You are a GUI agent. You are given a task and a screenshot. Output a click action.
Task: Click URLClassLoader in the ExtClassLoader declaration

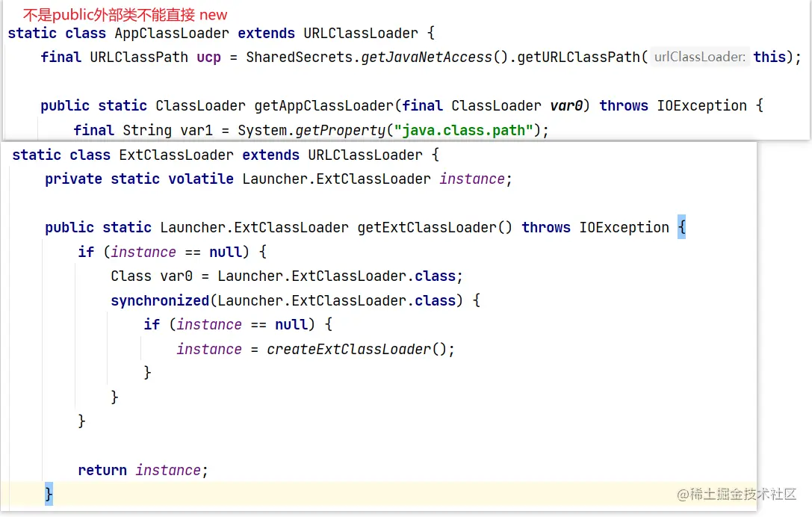click(365, 155)
